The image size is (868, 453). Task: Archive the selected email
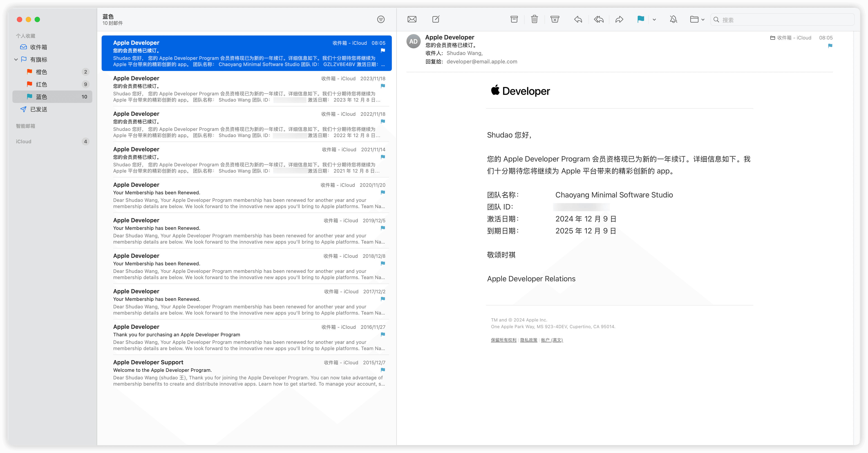pos(514,19)
